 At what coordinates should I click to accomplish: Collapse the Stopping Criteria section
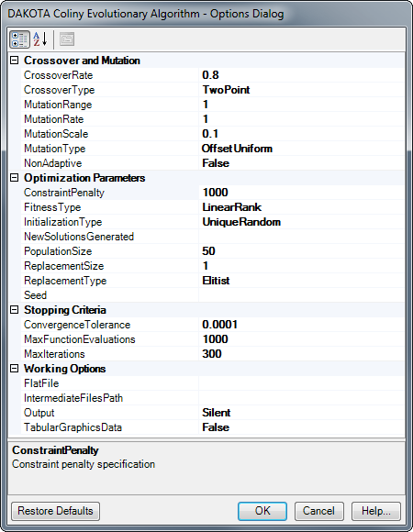15,310
